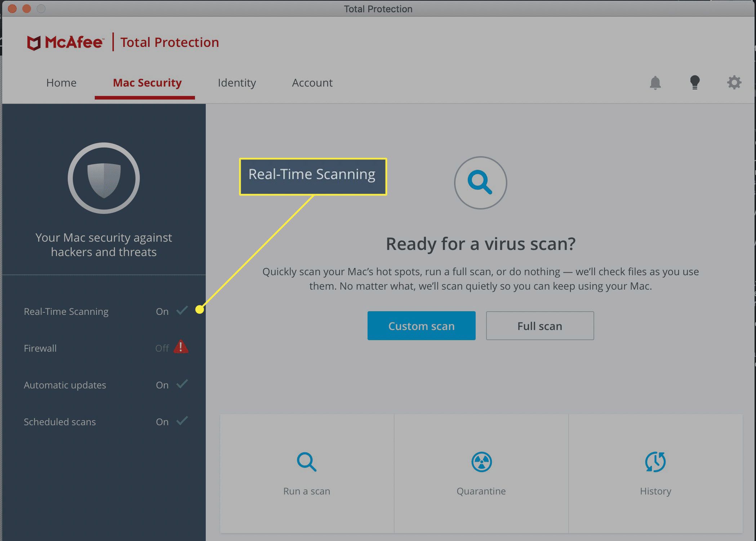Switch to the Identity tab
Image resolution: width=756 pixels, height=541 pixels.
(x=236, y=83)
